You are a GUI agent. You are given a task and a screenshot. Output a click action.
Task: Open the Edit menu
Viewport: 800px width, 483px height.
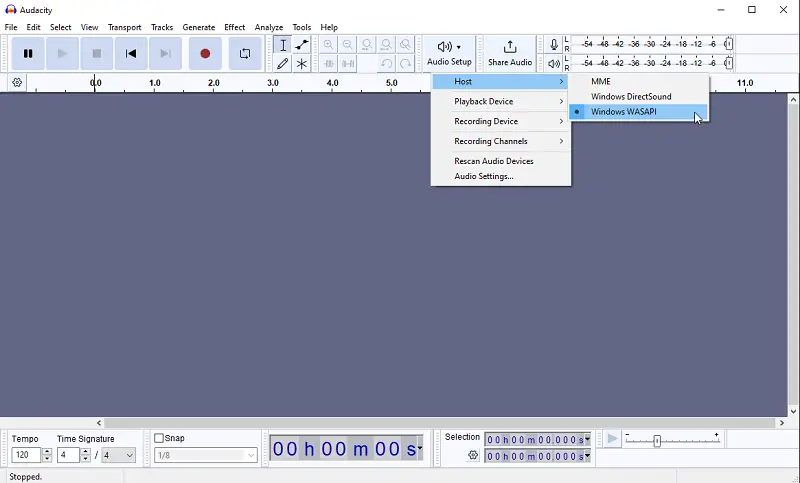pyautogui.click(x=33, y=27)
